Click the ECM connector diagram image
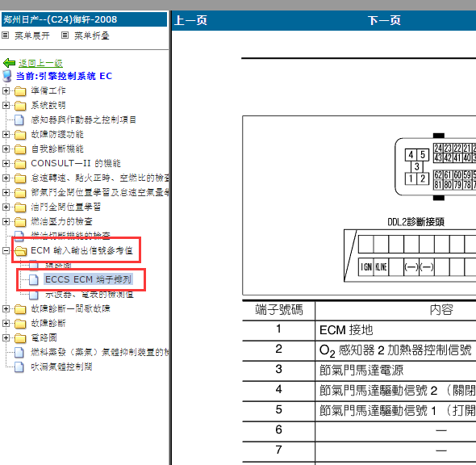The width and height of the screenshot is (476, 465). 436,167
